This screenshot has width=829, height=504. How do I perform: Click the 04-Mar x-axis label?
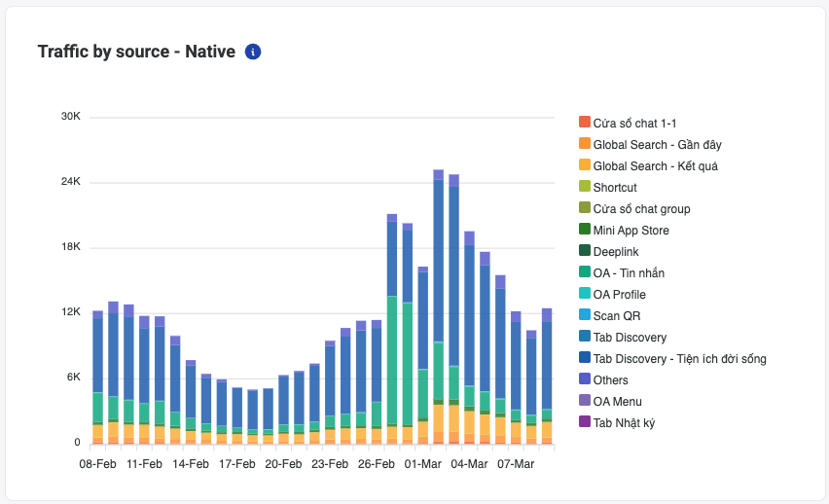470,464
